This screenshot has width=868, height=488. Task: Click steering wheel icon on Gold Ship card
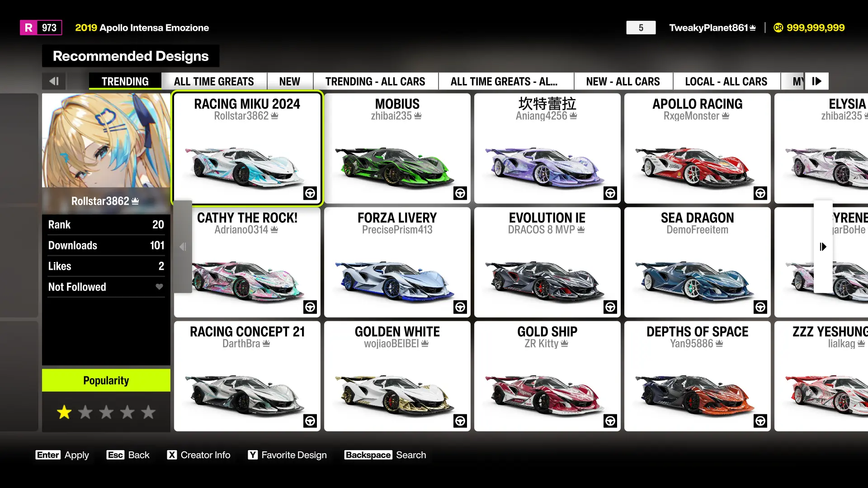[x=610, y=421]
